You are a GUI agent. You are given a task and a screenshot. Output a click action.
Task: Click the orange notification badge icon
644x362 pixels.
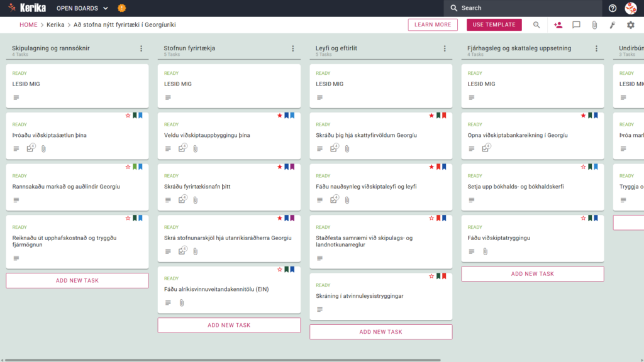pyautogui.click(x=121, y=8)
